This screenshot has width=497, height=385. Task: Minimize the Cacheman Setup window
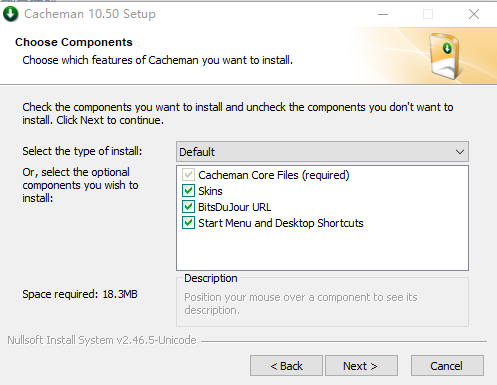click(x=383, y=14)
